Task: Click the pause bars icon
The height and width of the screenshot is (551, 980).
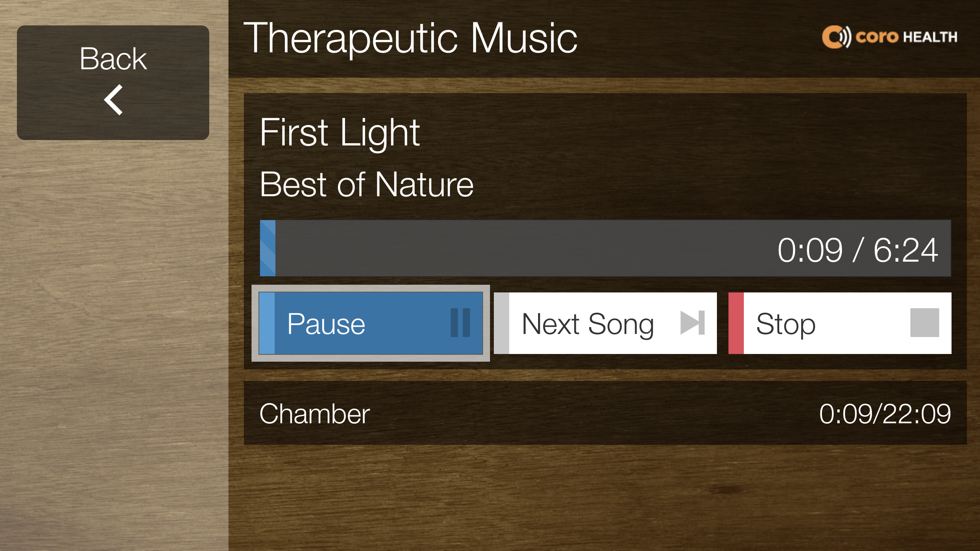Action: (x=460, y=323)
